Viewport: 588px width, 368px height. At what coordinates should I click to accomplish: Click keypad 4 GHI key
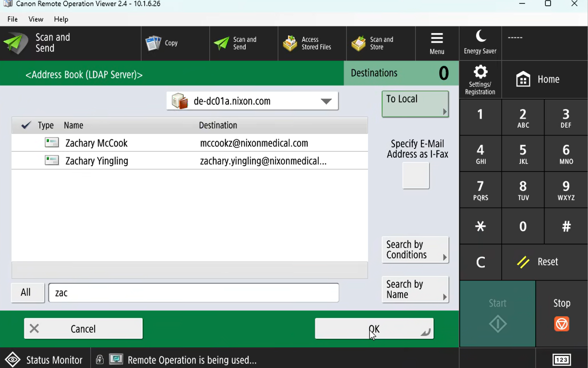(480, 154)
